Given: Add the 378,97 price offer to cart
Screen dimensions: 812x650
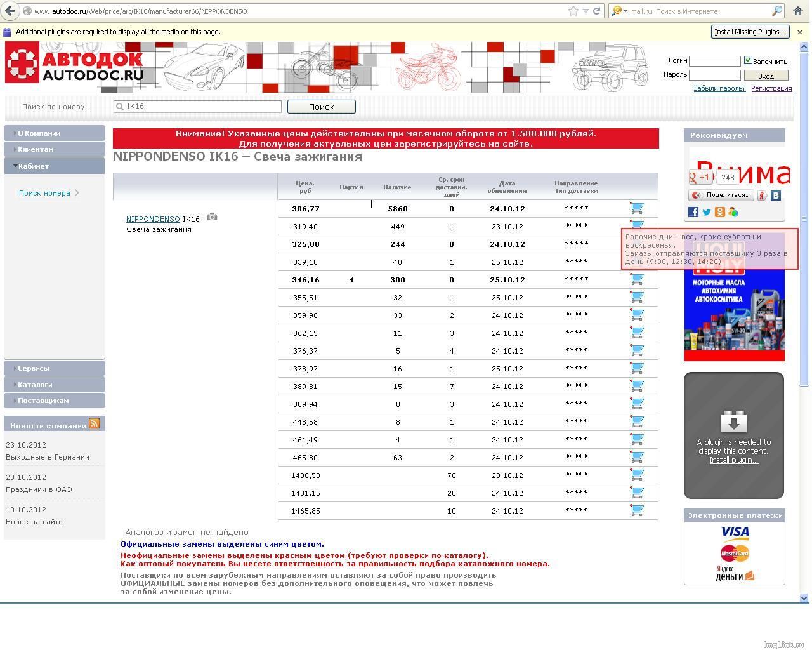Looking at the screenshot, I should [637, 368].
